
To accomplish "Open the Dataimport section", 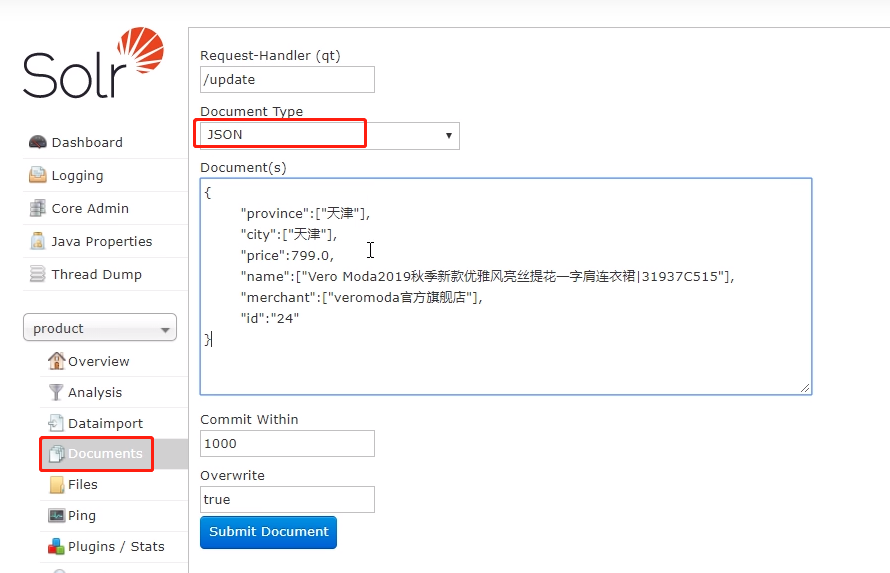I will pos(106,423).
